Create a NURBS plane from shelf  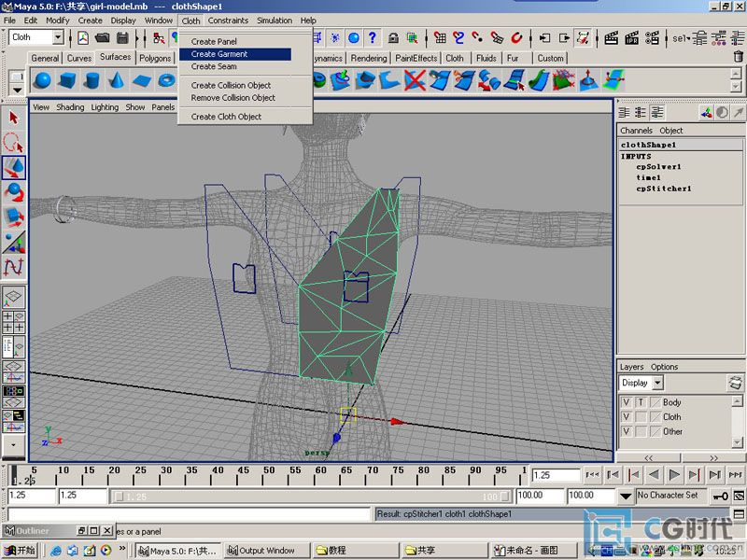point(142,80)
